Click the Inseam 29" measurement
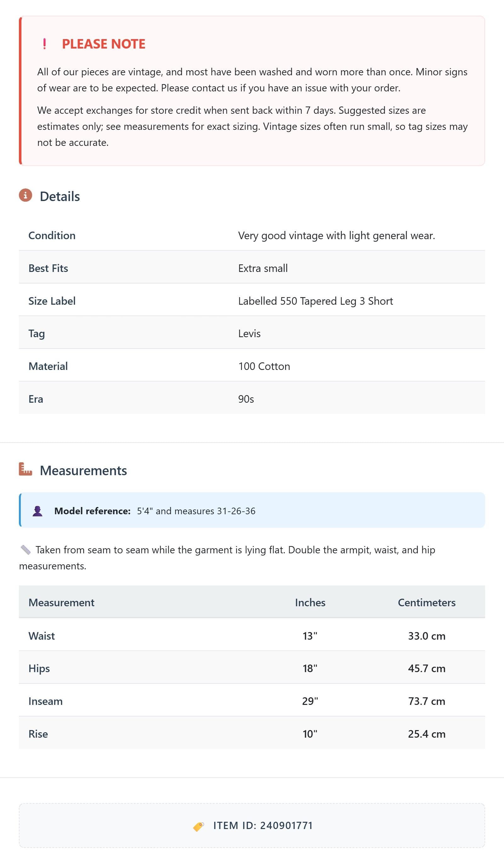This screenshot has width=504, height=864. click(x=310, y=701)
